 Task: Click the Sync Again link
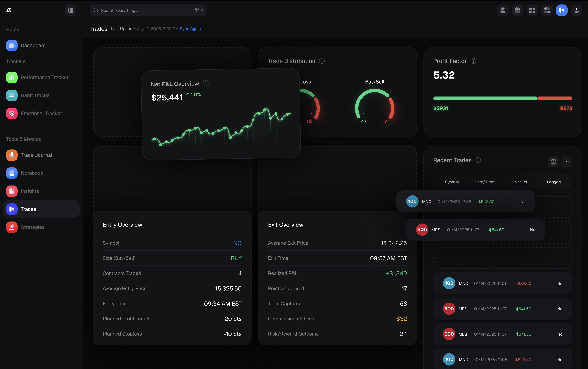click(190, 29)
